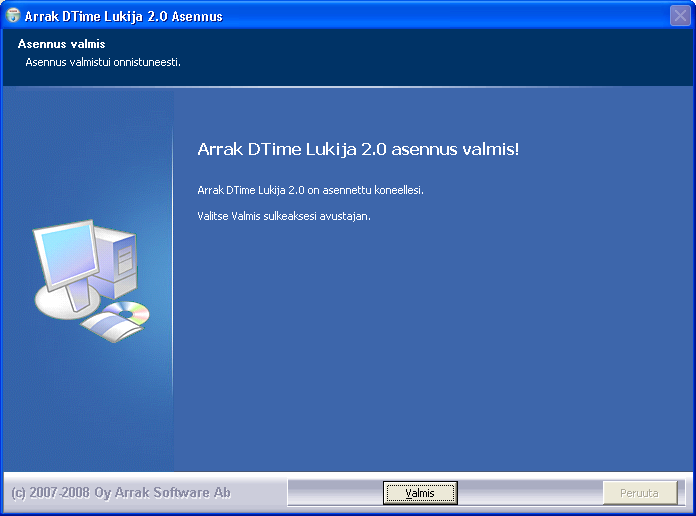Click the computer tower graphic
696x516 pixels.
tap(118, 262)
